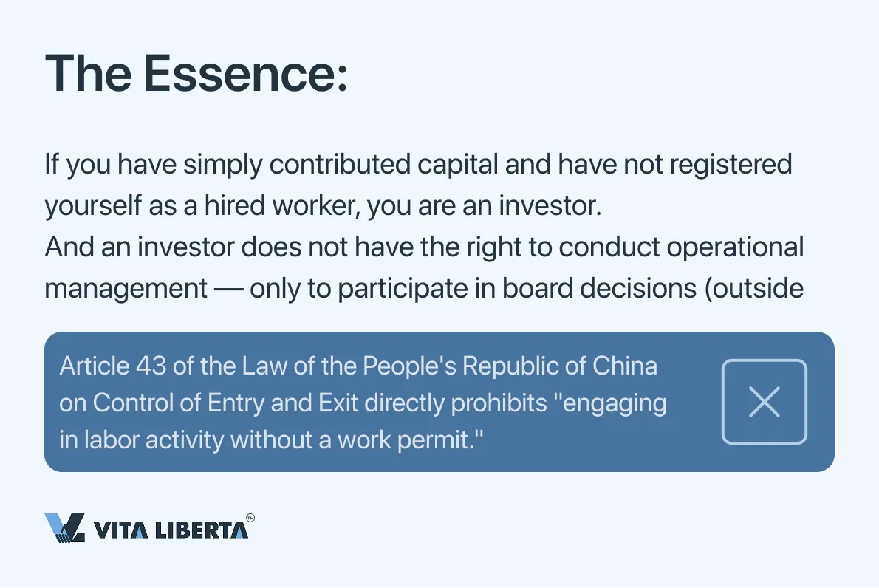The width and height of the screenshot is (879, 588).
Task: Select the "The Essence:" heading
Action: coord(196,74)
